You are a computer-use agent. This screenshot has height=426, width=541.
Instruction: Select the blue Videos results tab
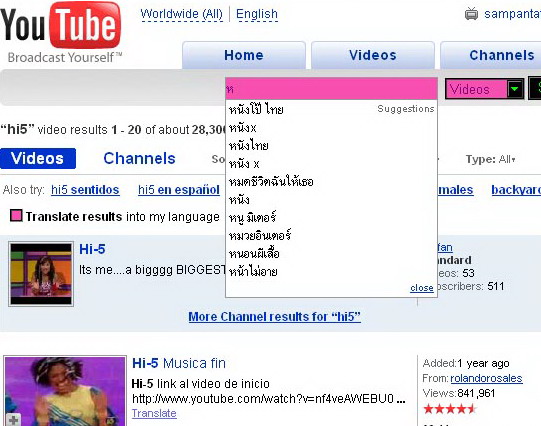pyautogui.click(x=38, y=159)
